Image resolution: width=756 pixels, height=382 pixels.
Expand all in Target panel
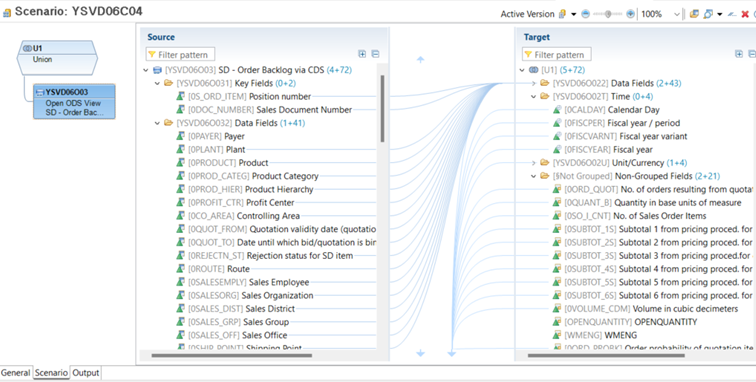[739, 54]
